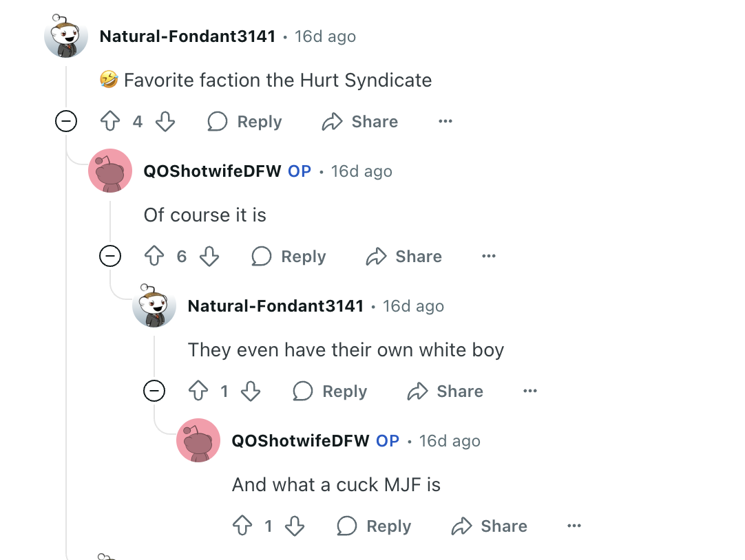The width and height of the screenshot is (745, 560).
Task: Reply to the 'Favorite faction the Hurt Syndicate' comment
Action: pos(244,121)
